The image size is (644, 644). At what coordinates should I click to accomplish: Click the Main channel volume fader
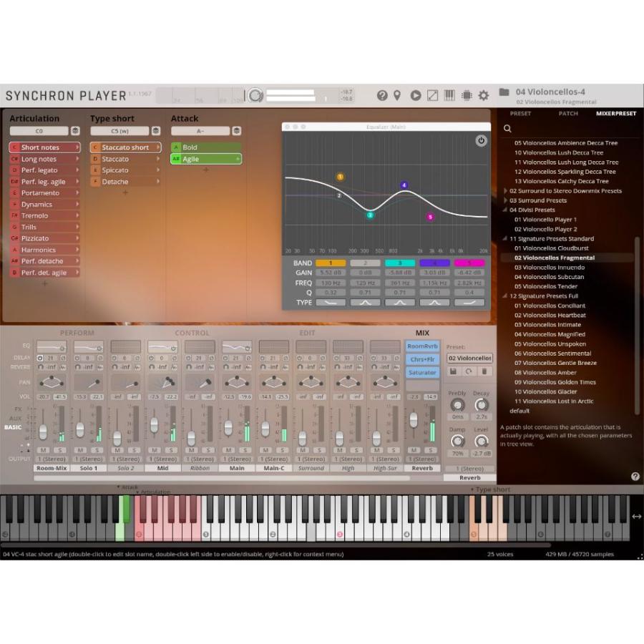click(x=228, y=427)
